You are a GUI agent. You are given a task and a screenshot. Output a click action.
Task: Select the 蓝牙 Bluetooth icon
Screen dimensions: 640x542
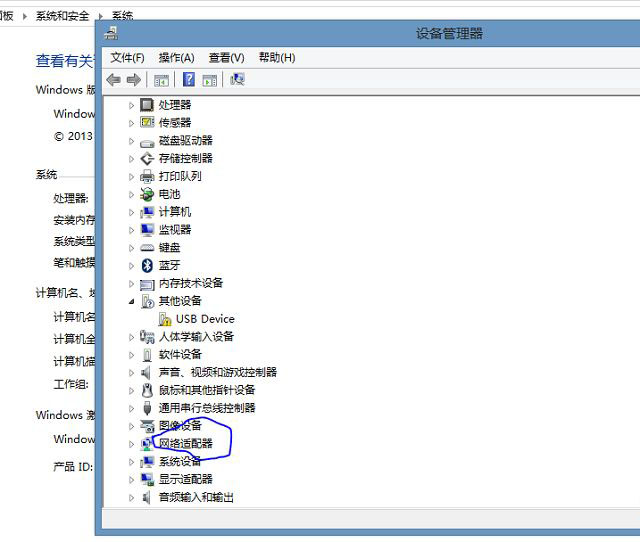coord(147,265)
